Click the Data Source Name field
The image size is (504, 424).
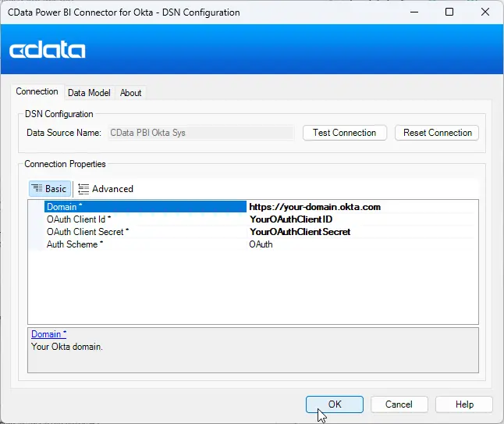coord(201,133)
